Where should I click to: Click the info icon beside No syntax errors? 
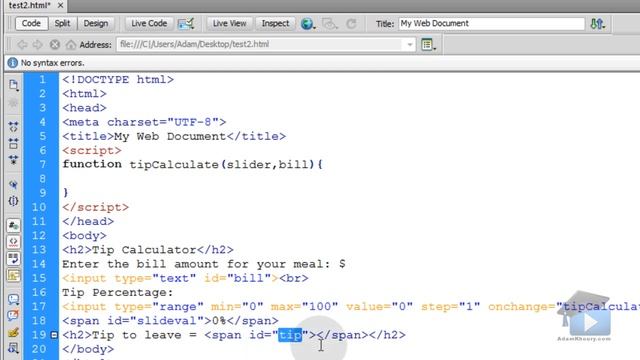point(13,63)
